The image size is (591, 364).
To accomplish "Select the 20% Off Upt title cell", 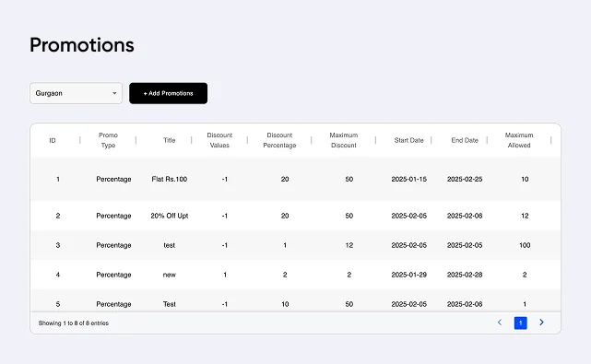I will coord(170,216).
